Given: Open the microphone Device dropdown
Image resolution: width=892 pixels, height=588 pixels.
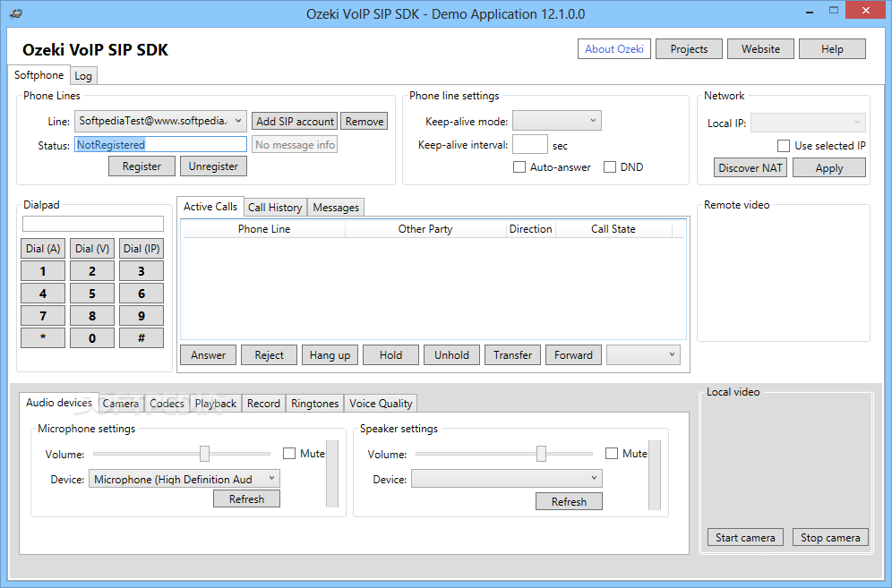Looking at the screenshot, I should [184, 479].
